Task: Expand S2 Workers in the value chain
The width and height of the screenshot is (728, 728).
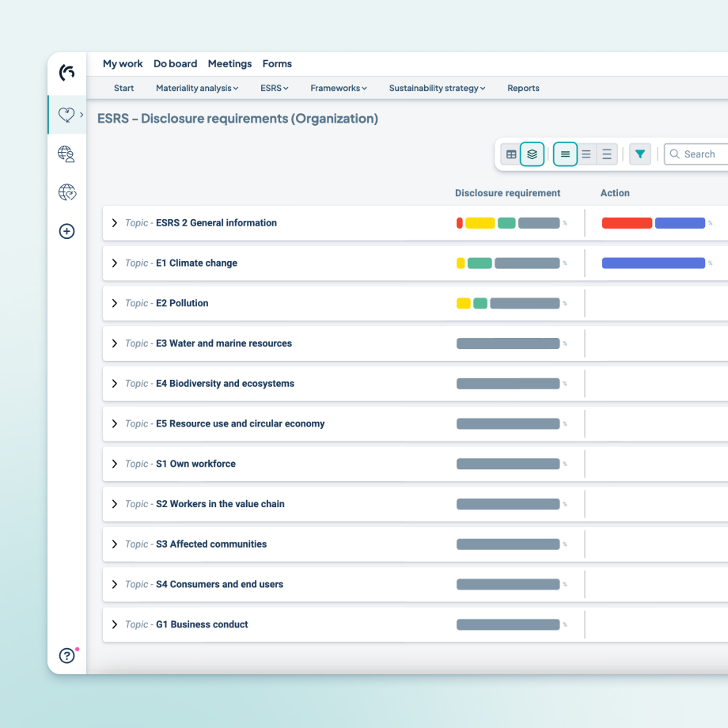Action: [x=114, y=504]
